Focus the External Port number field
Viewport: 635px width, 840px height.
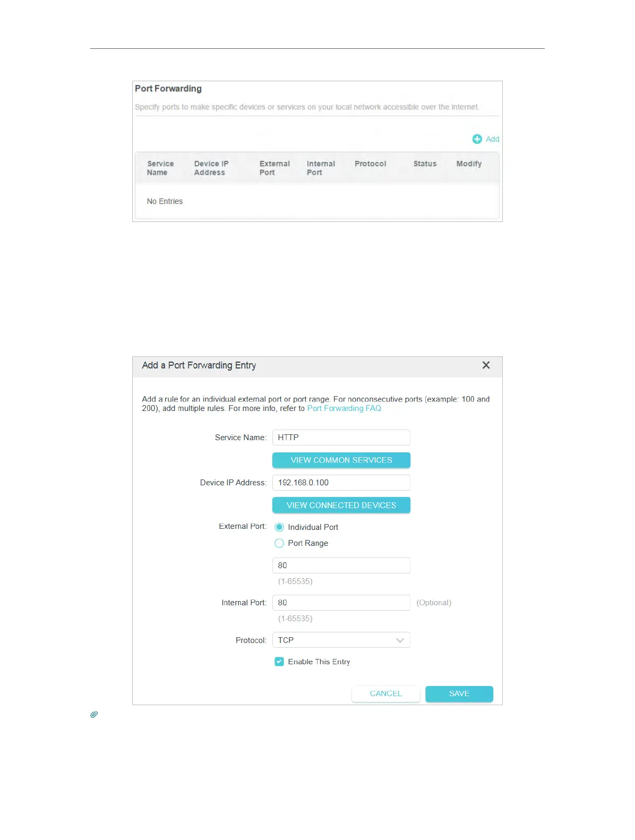341,565
